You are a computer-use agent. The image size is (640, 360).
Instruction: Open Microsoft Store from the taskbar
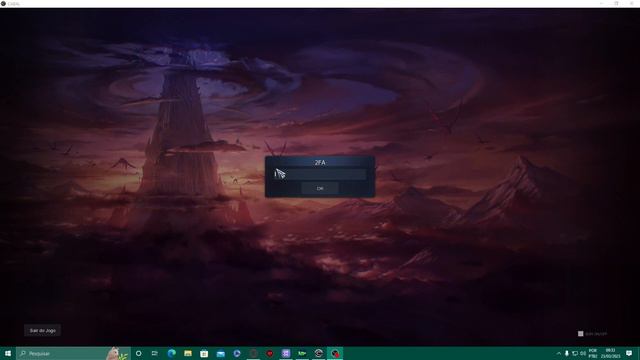(204, 353)
